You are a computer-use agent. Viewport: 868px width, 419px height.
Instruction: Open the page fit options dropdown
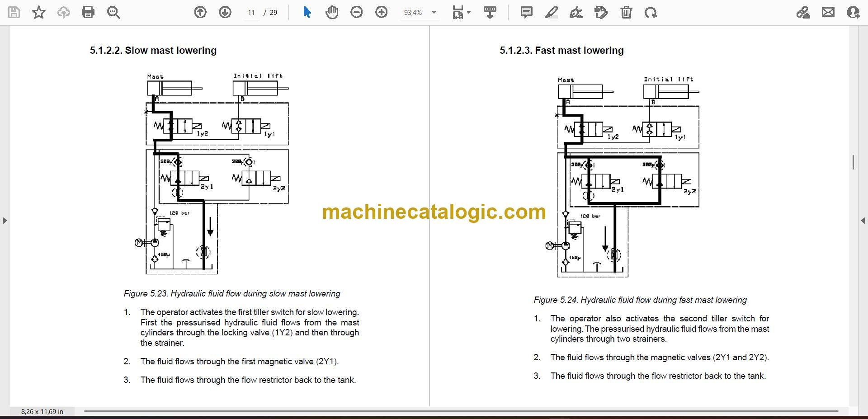coord(461,12)
